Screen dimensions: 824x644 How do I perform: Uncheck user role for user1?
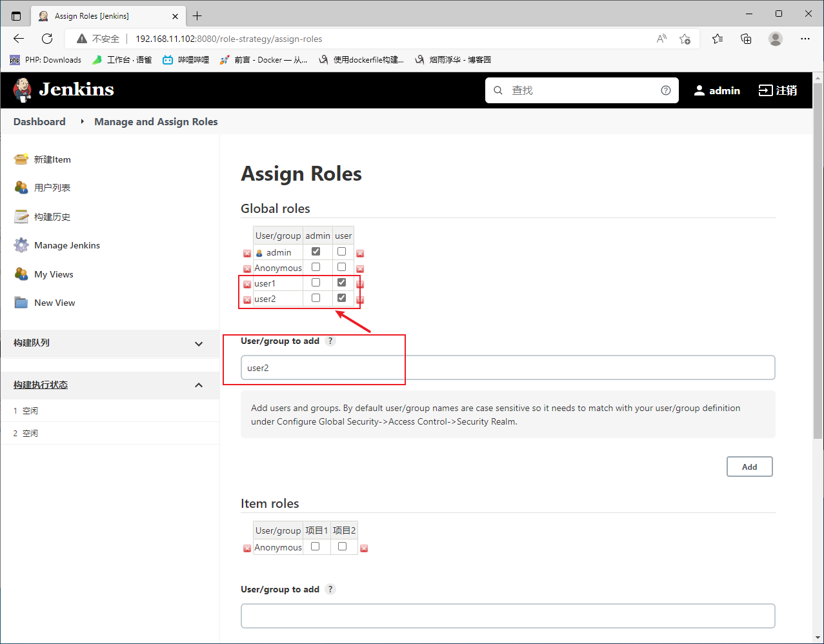342,283
